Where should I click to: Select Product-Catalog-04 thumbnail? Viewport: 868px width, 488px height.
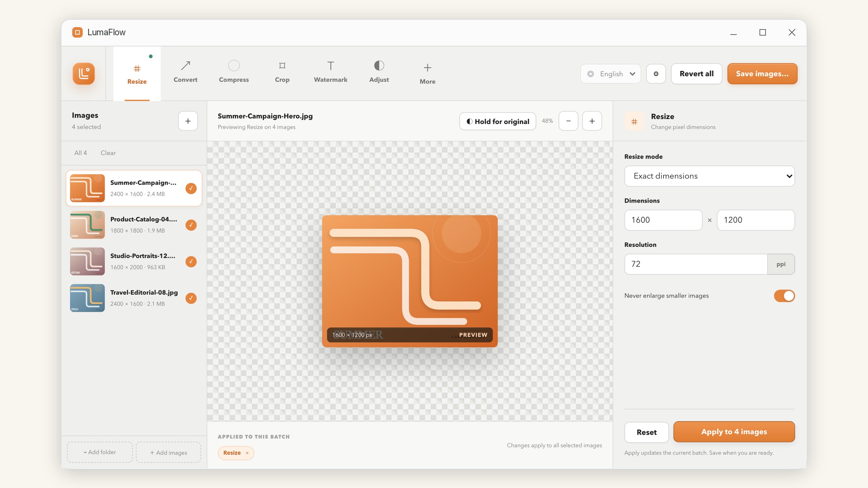[87, 225]
